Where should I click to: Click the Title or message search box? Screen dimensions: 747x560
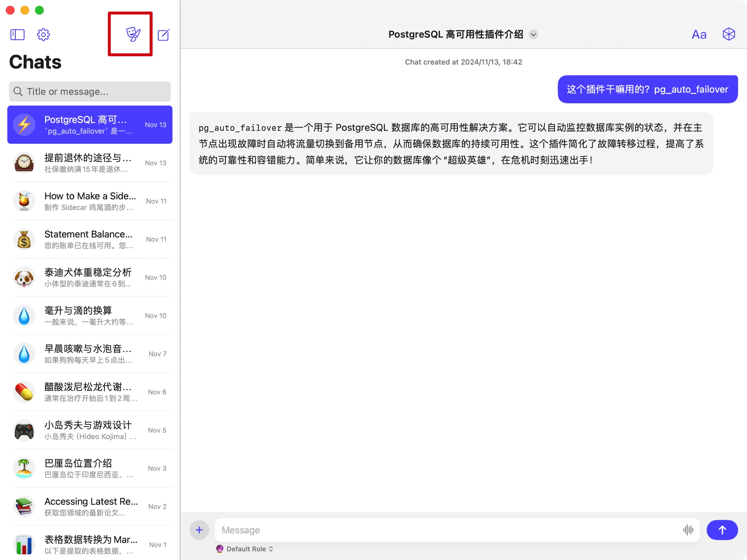(90, 92)
